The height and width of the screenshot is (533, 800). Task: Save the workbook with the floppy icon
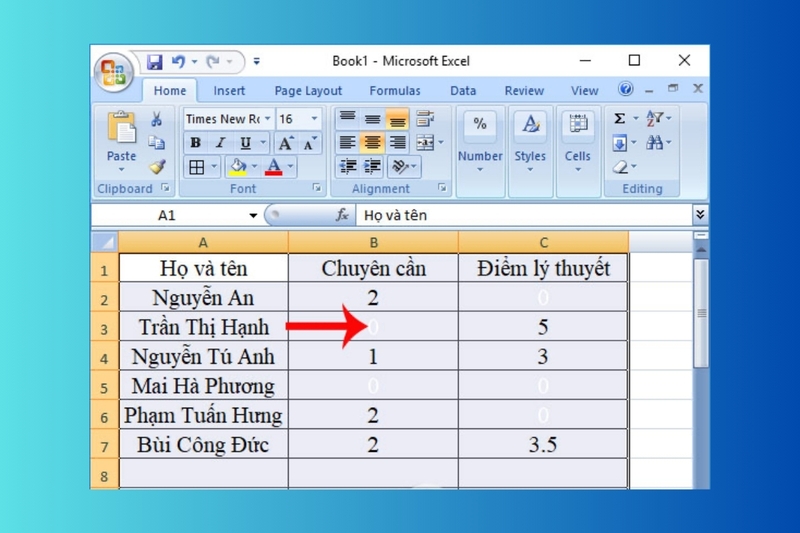coord(154,62)
